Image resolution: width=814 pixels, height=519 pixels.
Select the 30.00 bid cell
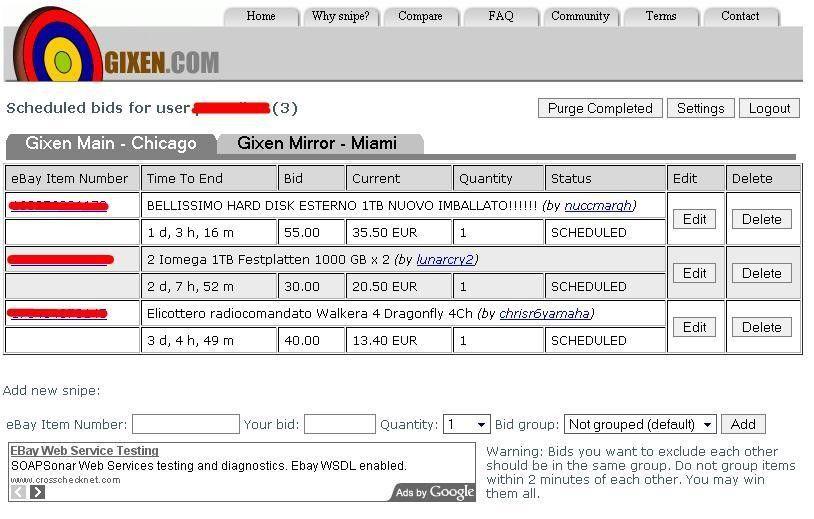[311, 286]
